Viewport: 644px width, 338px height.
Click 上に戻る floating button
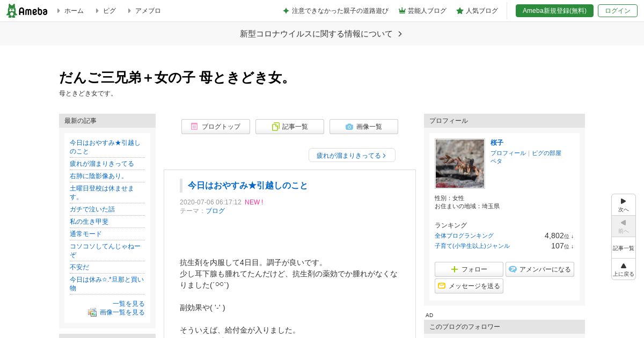tap(624, 269)
